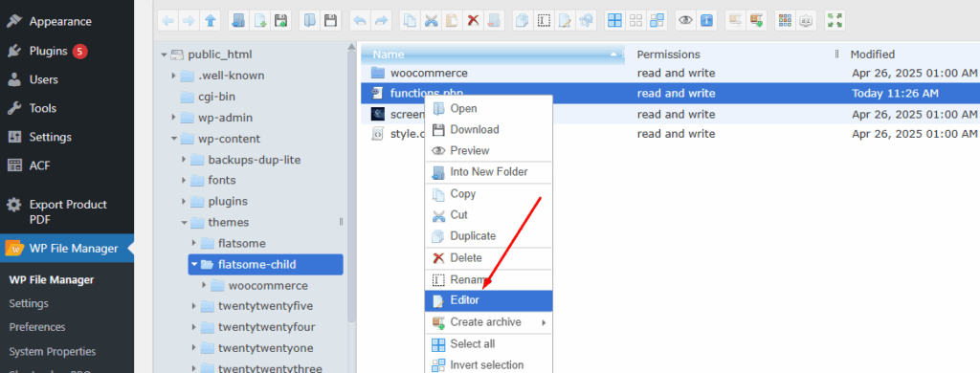980x373 pixels.
Task: Collapse the wp-content folder arrow
Action: coord(174,139)
